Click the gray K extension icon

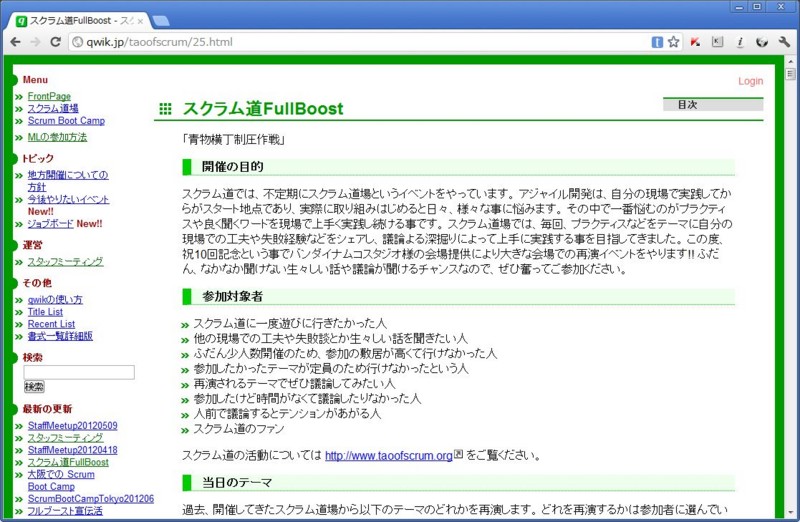tap(717, 42)
